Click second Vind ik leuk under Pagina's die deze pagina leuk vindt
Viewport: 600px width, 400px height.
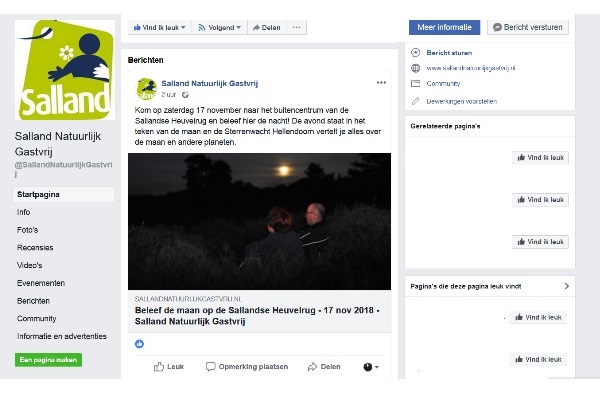538,359
